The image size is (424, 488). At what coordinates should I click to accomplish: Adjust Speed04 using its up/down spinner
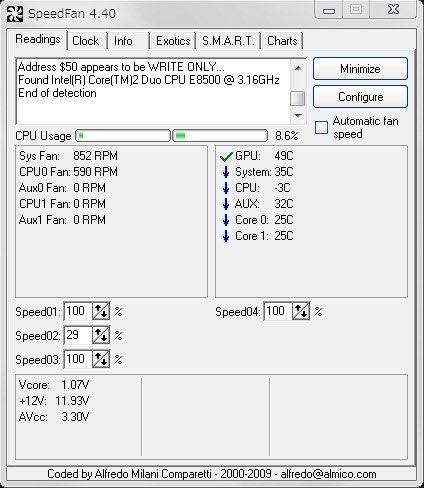pos(301,311)
